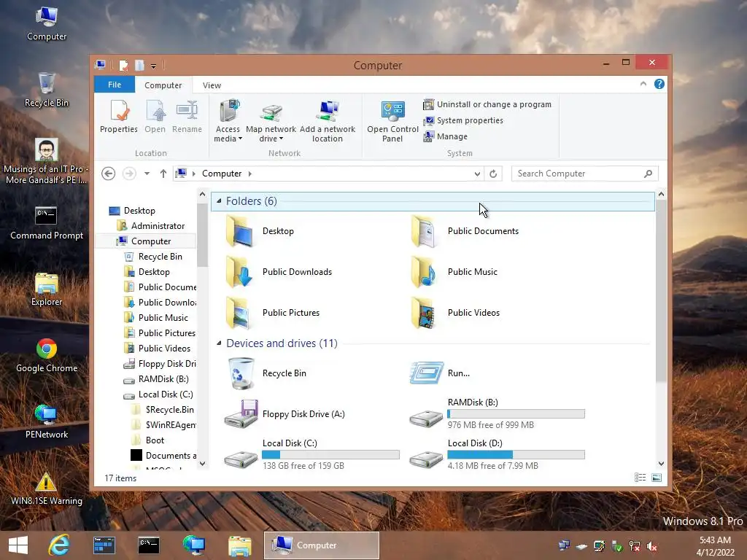This screenshot has height=560, width=747.
Task: Click Local Disk (C:) capacity bar
Action: point(330,455)
